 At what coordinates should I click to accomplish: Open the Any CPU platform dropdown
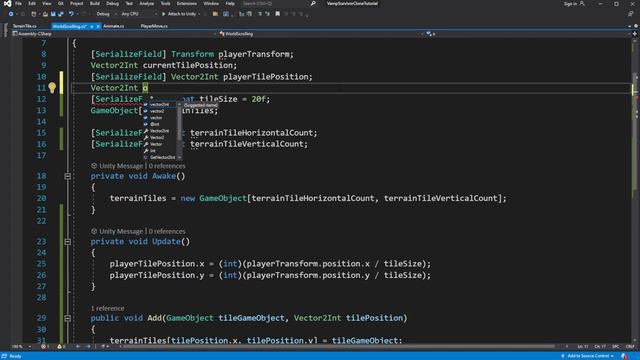click(x=139, y=14)
